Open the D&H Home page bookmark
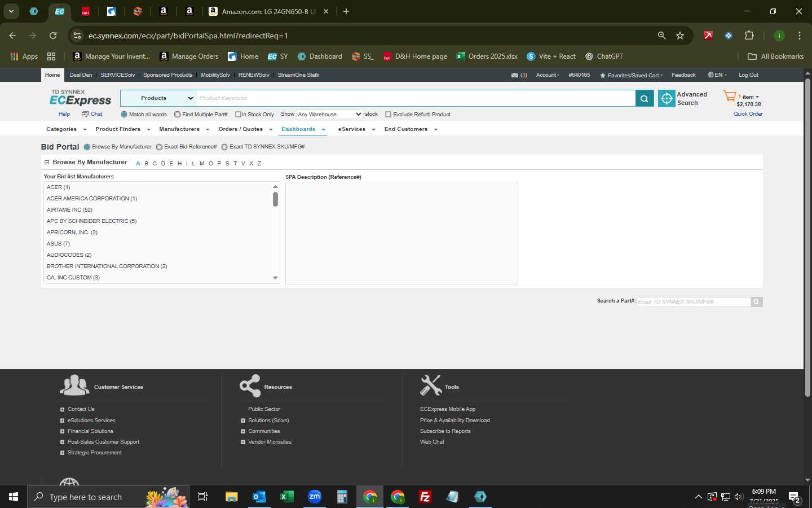Viewport: 812px width, 508px height. pos(415,56)
